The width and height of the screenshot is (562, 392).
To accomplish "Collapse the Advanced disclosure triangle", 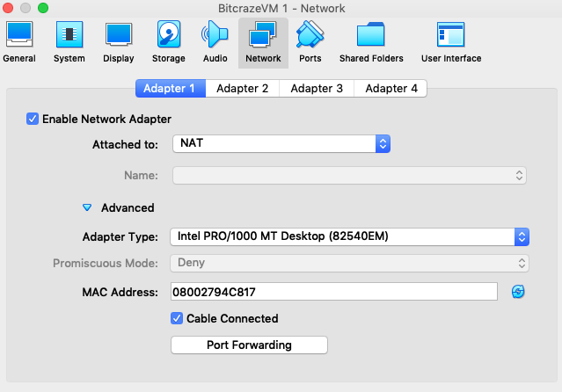I will [x=87, y=208].
